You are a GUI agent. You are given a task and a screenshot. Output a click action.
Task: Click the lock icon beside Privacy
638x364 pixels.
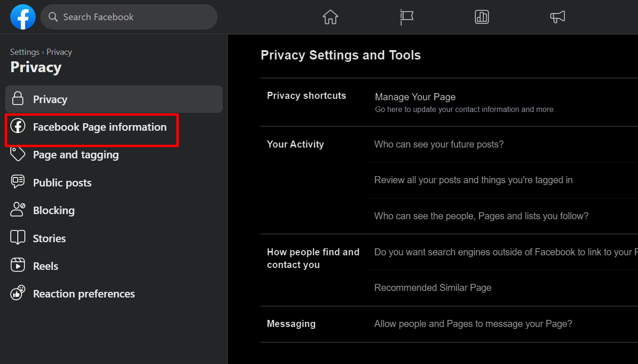(18, 99)
